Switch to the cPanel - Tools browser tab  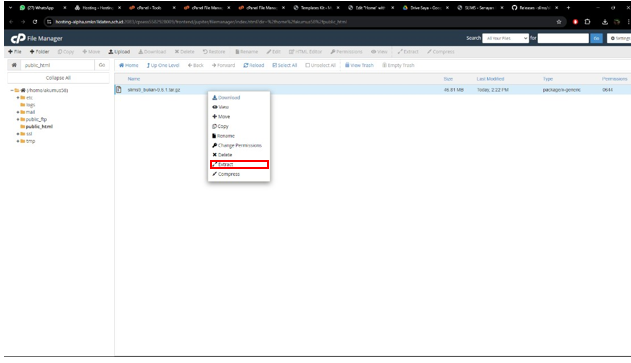[x=151, y=8]
